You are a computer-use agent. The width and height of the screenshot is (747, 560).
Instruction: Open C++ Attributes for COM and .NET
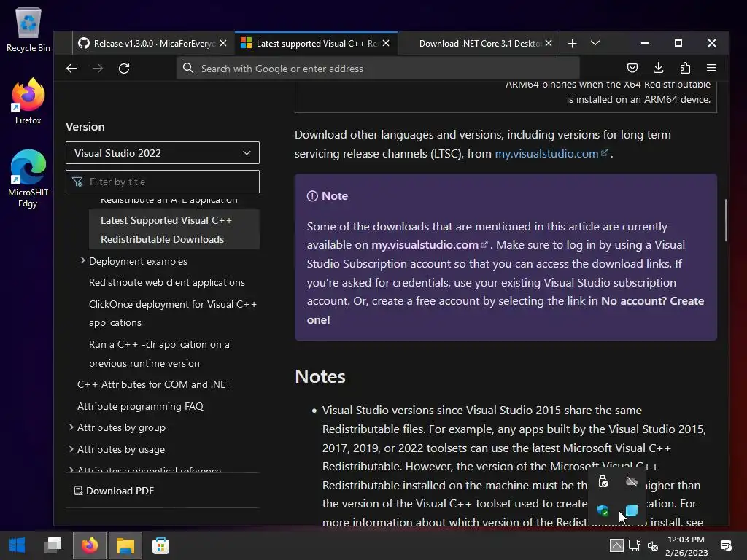click(x=154, y=384)
